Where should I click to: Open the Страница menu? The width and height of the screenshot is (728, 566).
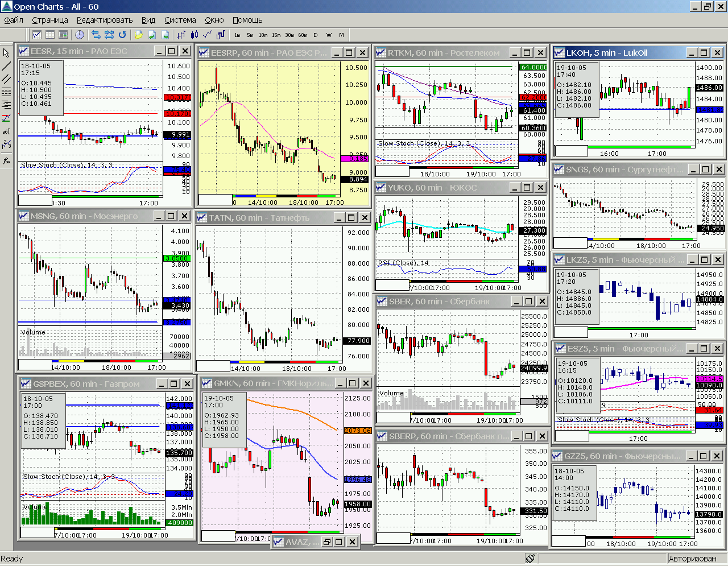coord(50,20)
